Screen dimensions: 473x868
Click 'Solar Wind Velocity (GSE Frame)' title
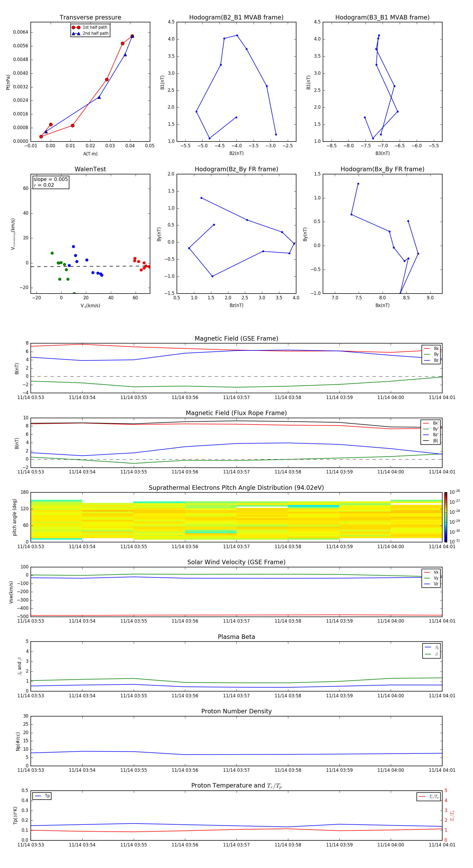[x=236, y=562]
